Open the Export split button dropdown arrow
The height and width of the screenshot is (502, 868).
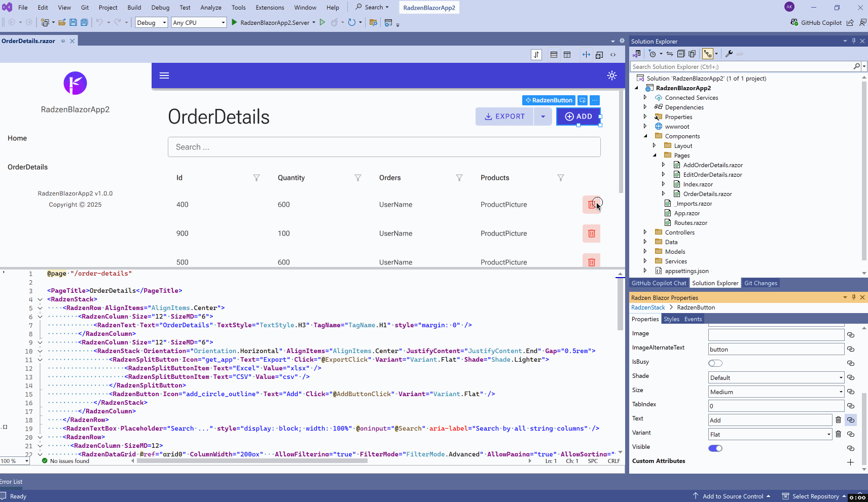[543, 117]
